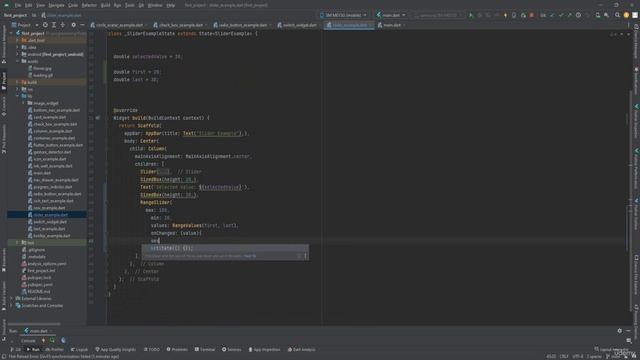
Task: Click Select Opened File target icon
Action: tap(45, 25)
